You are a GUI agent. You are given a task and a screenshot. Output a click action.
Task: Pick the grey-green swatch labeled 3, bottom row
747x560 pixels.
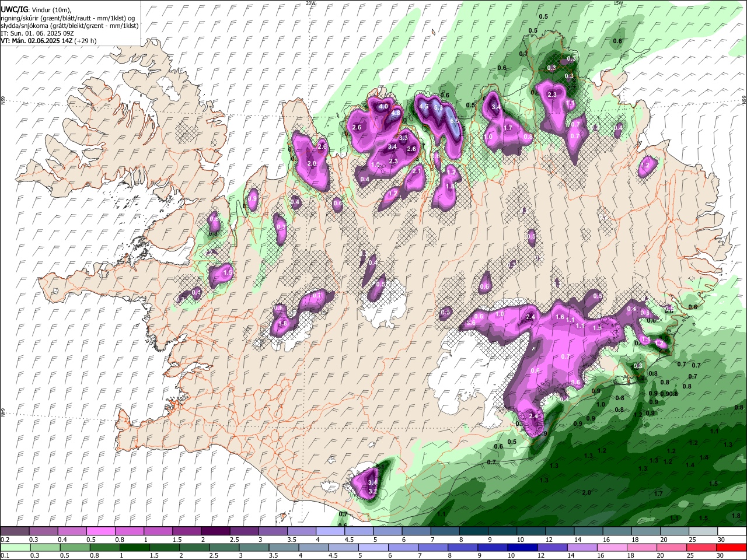[254, 547]
